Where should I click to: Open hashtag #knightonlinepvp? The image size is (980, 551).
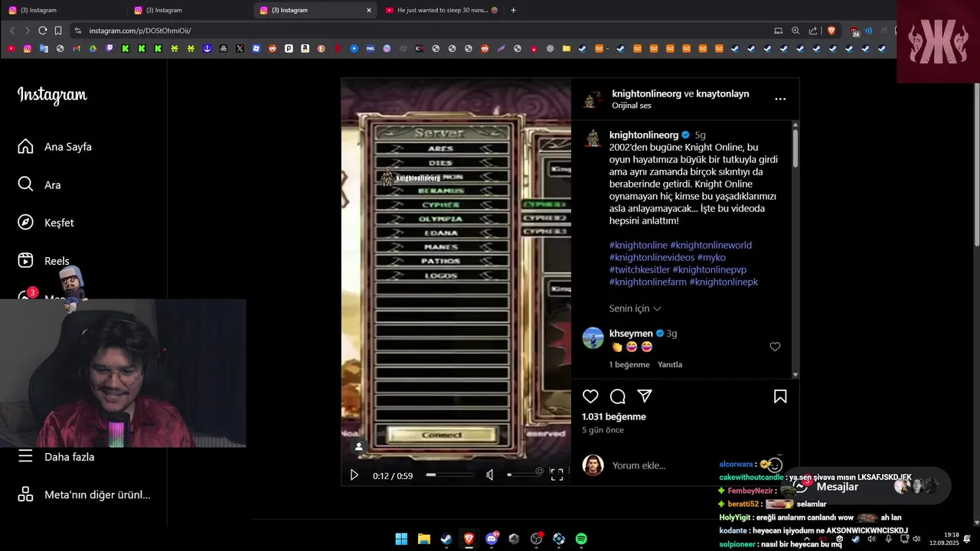point(710,270)
